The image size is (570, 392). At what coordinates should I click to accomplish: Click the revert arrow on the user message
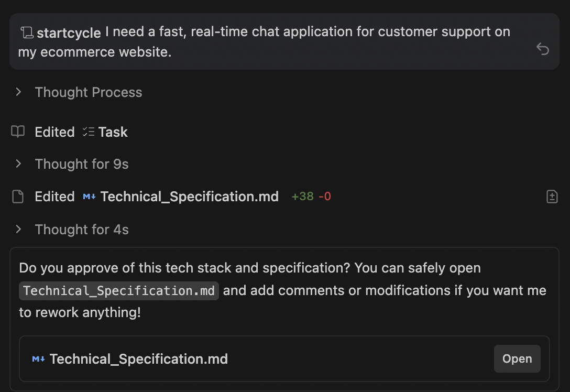543,49
